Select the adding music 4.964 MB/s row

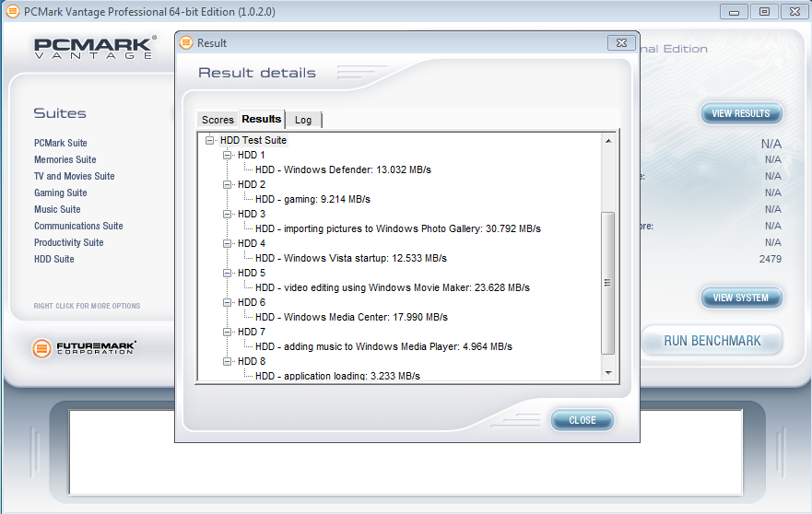click(383, 346)
